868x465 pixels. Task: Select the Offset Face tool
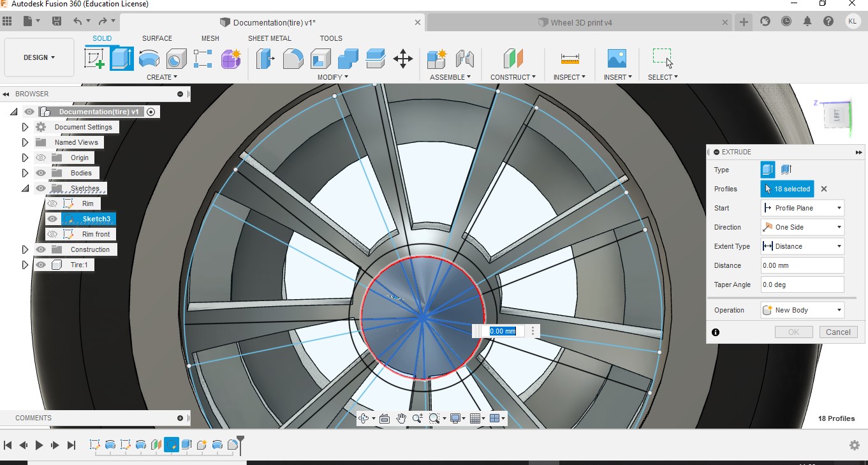[376, 59]
